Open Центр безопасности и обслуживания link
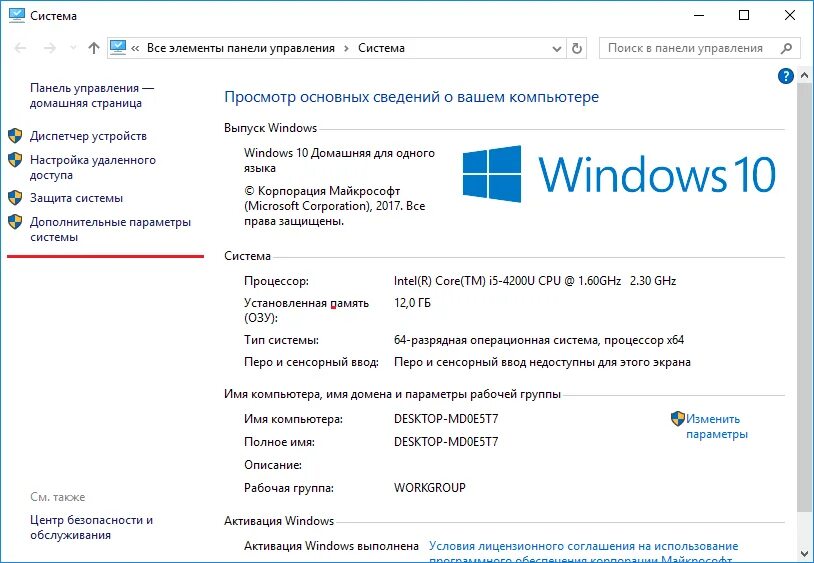This screenshot has height=563, width=814. click(x=91, y=527)
